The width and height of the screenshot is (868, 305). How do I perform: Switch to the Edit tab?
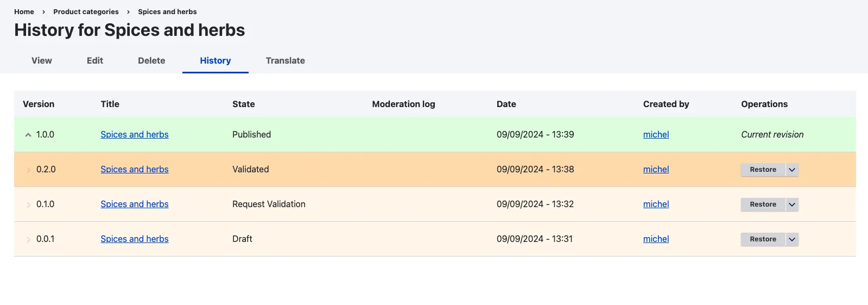(x=95, y=61)
